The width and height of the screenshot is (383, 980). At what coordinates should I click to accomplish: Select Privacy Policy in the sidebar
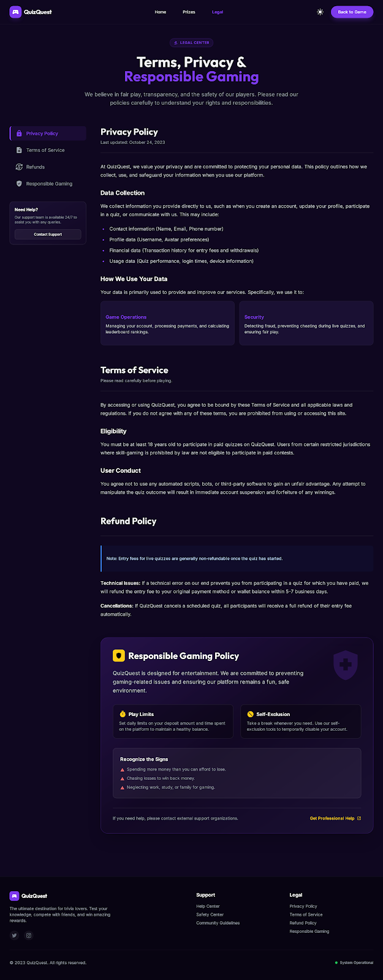42,133
